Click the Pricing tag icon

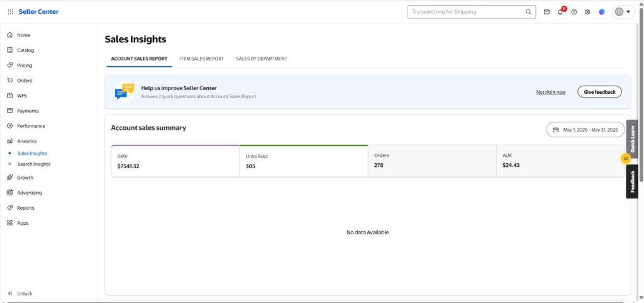[10, 65]
